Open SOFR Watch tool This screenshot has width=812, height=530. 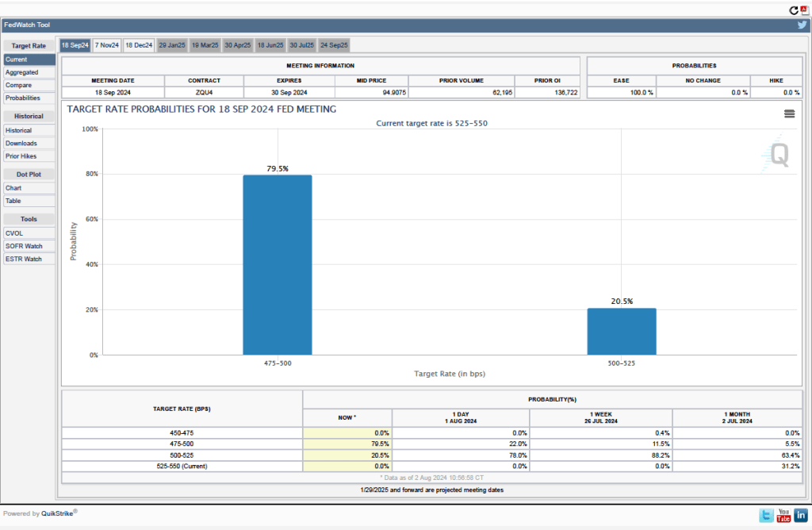point(24,246)
